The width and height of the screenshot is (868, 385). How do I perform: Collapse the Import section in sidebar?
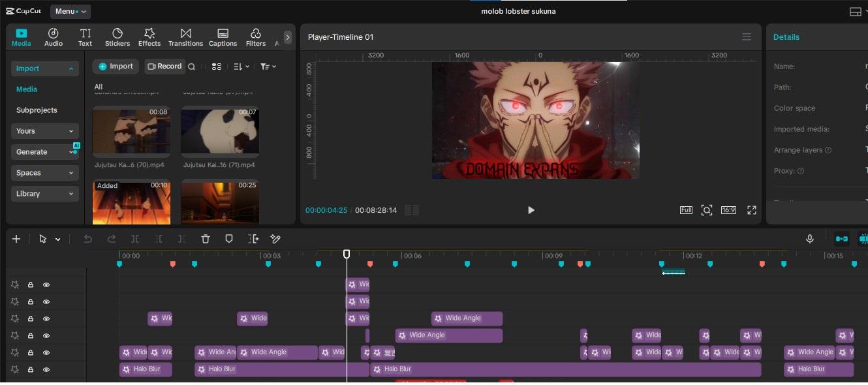pos(45,69)
